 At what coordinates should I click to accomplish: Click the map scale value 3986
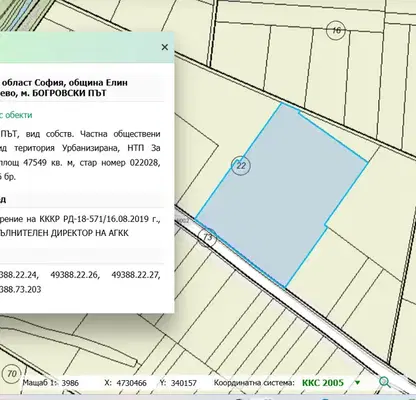(70, 383)
